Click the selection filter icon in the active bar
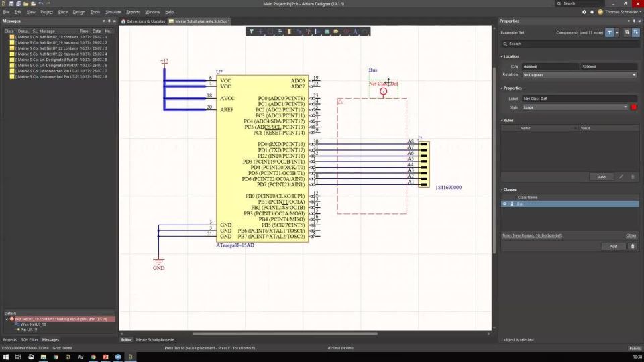Screen dimensions: 644x362 click(252, 32)
